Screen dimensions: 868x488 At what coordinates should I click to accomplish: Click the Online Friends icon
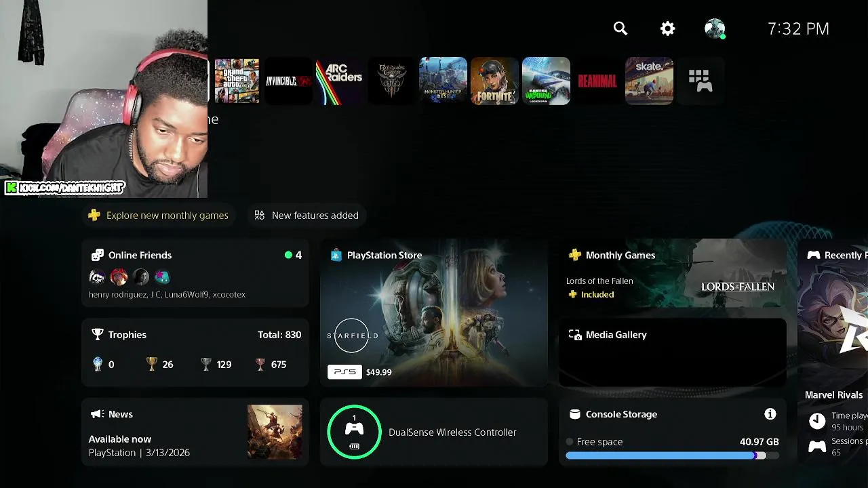click(x=98, y=255)
